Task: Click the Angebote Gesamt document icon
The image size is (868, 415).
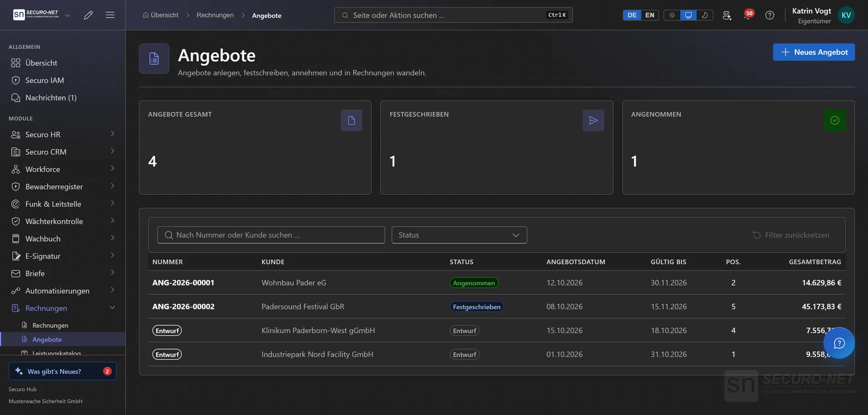Action: click(x=351, y=120)
